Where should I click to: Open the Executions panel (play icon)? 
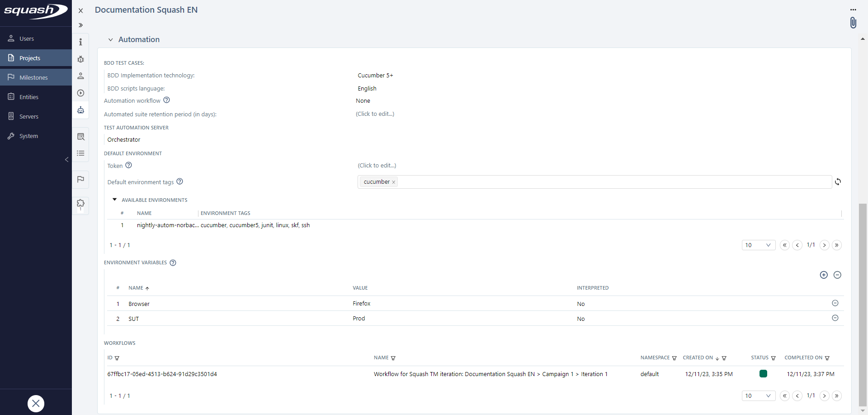80,93
